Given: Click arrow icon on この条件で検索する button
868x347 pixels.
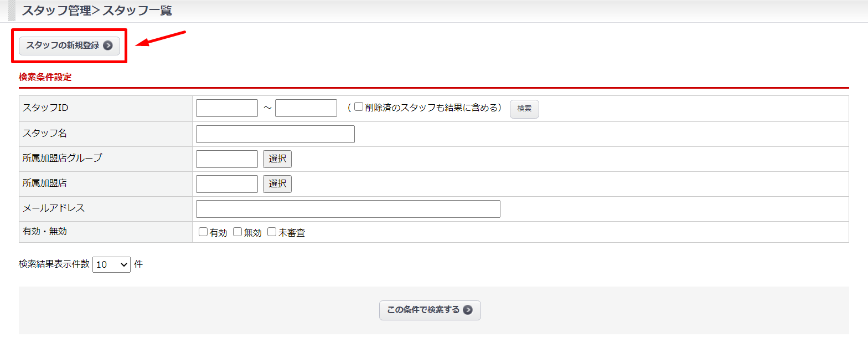Looking at the screenshot, I should click(468, 310).
